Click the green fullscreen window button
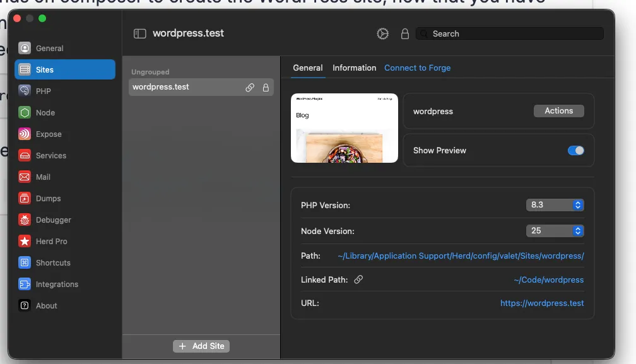Image resolution: width=636 pixels, height=364 pixels. [x=42, y=18]
